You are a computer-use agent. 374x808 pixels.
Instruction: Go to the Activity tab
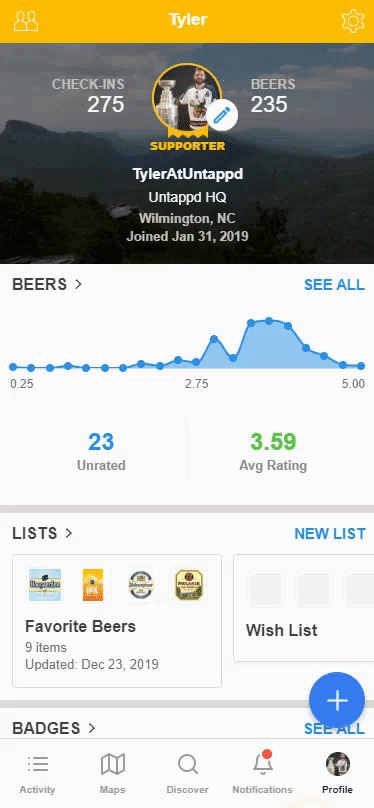(x=38, y=773)
